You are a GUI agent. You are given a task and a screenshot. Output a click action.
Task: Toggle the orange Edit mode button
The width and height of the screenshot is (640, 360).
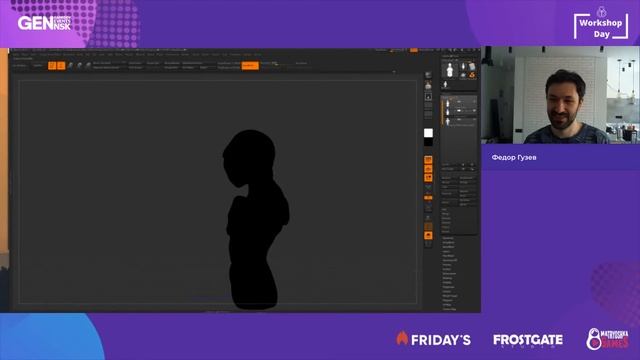pyautogui.click(x=52, y=66)
